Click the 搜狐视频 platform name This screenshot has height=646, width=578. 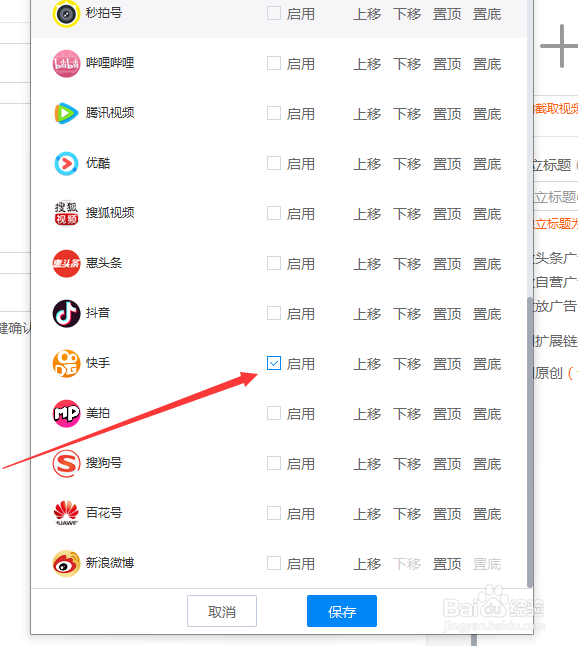click(110, 213)
